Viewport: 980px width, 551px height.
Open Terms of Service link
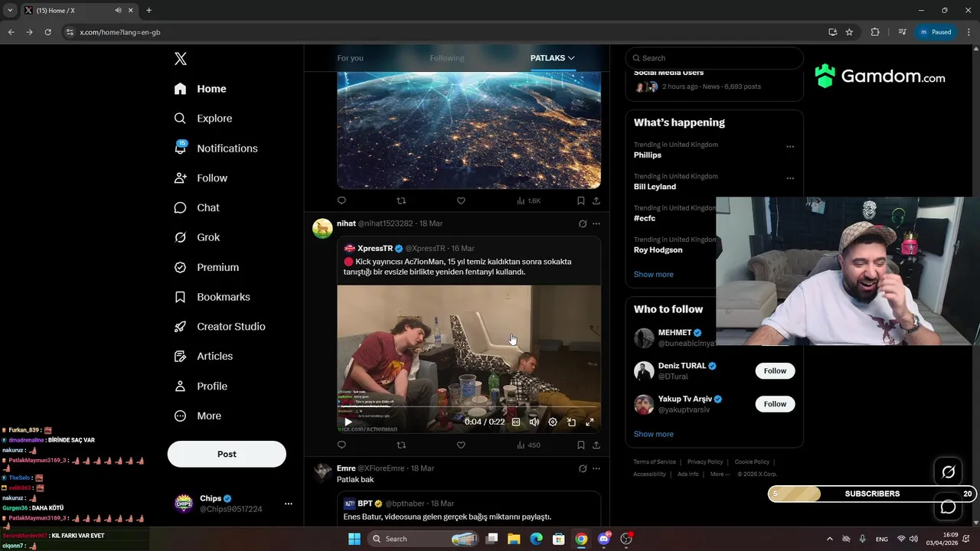point(655,461)
